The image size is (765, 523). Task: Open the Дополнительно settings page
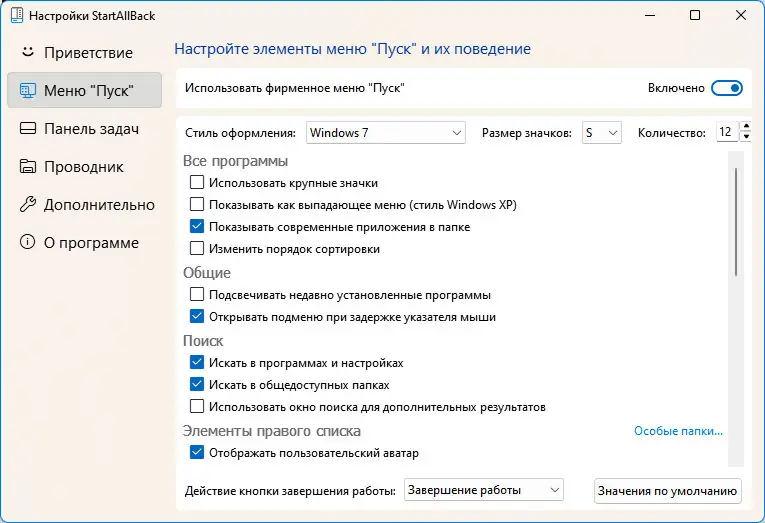click(x=98, y=204)
